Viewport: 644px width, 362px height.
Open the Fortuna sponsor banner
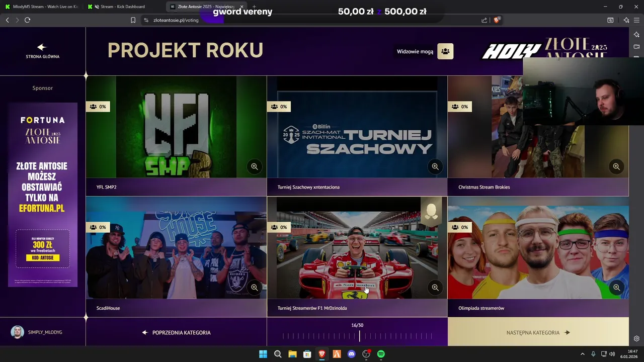coord(43,195)
